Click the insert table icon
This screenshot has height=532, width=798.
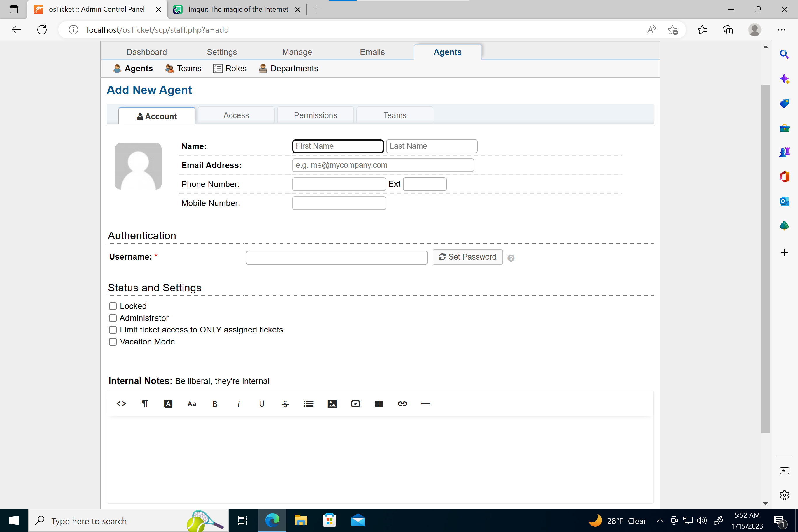(379, 404)
